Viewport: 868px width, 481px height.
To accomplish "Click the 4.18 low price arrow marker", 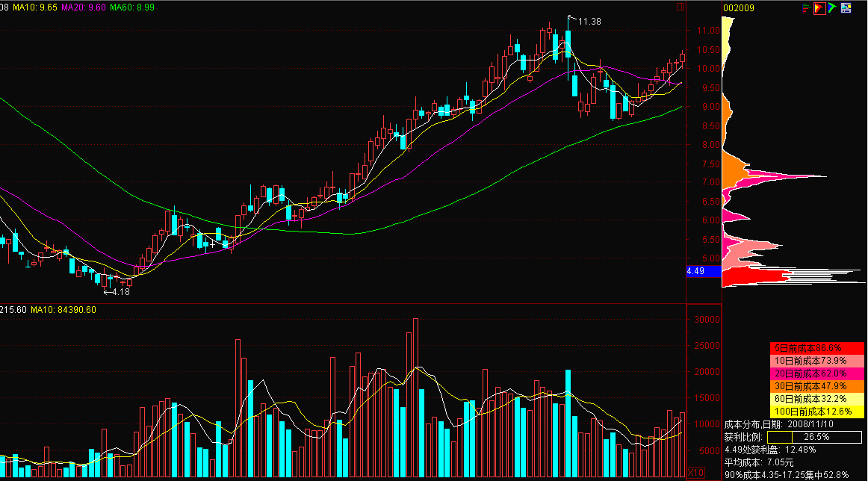I will (x=117, y=292).
